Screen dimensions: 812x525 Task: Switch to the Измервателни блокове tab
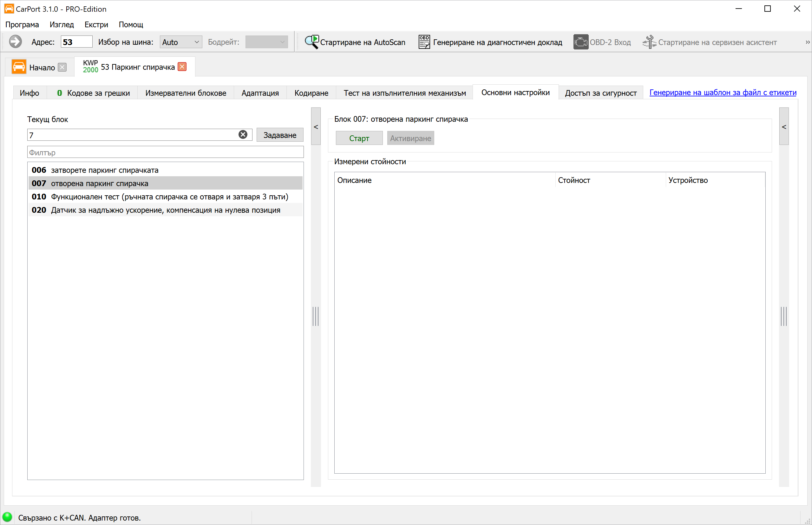pos(186,93)
